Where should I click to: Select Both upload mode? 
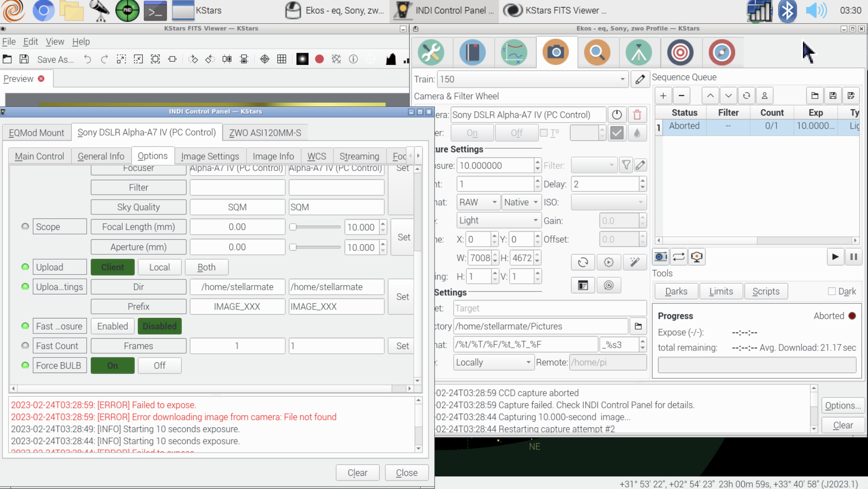pos(207,267)
